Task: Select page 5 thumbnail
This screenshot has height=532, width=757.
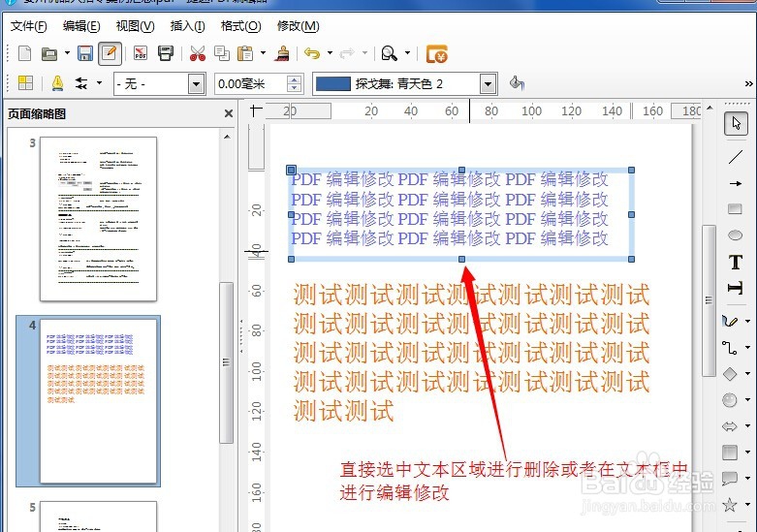Action: (98, 516)
